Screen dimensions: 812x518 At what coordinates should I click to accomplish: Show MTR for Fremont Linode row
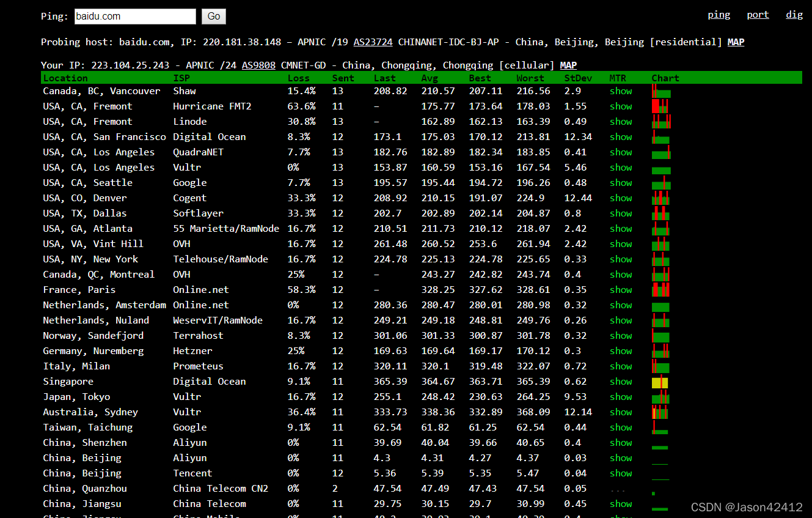coord(621,122)
